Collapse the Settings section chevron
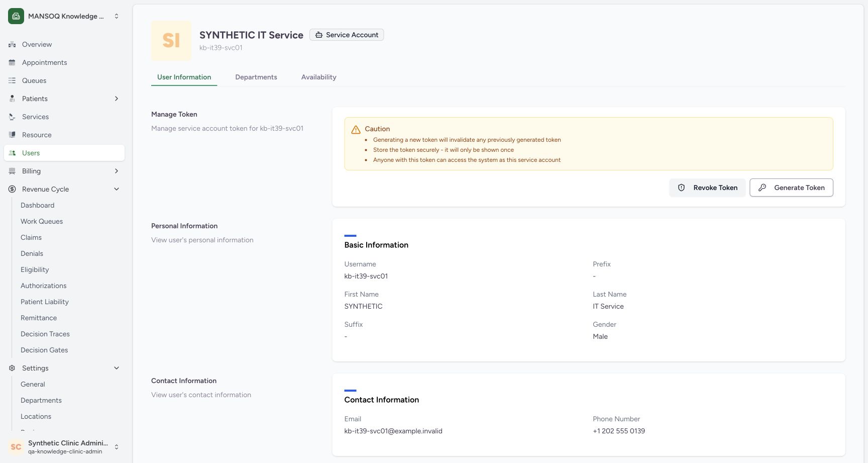The width and height of the screenshot is (868, 463). point(117,368)
